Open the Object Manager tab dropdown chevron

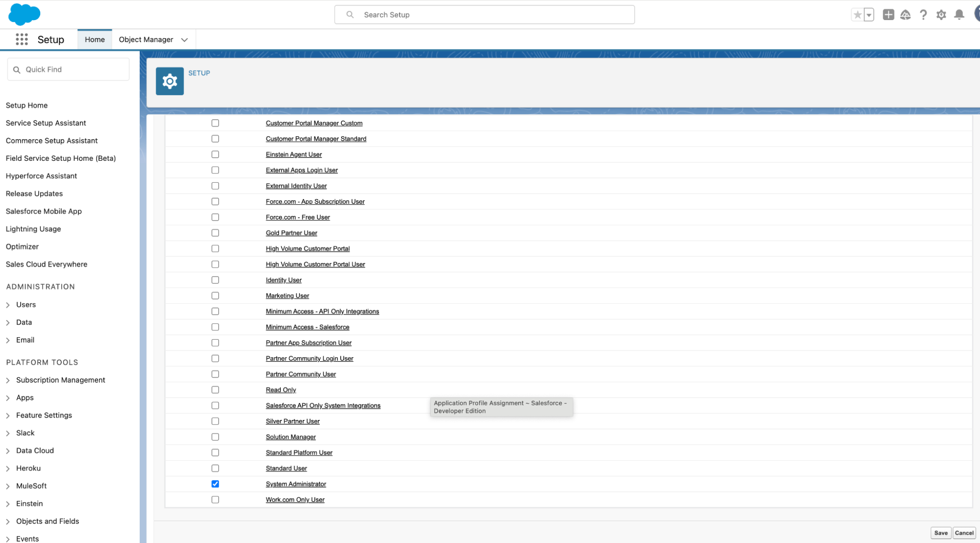point(184,40)
